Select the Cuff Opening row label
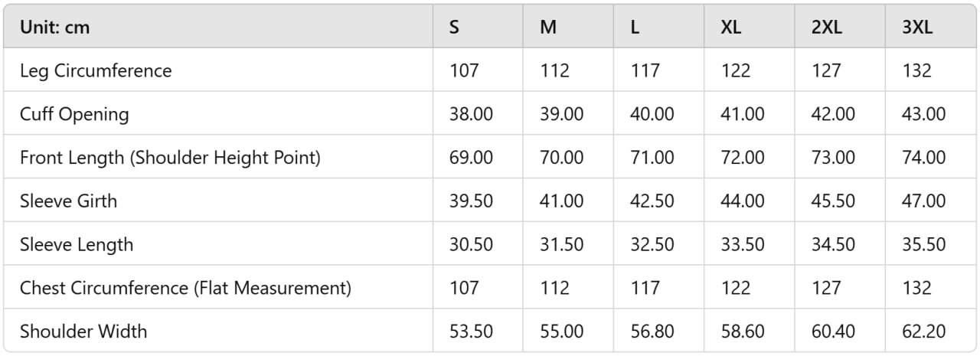Viewport: 980px width, 356px height. point(74,115)
